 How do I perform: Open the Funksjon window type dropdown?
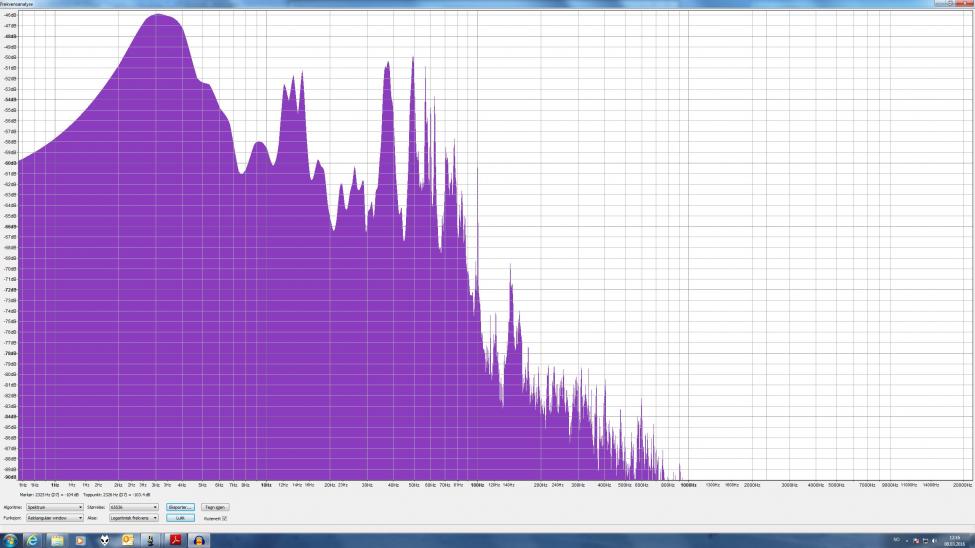[x=55, y=518]
